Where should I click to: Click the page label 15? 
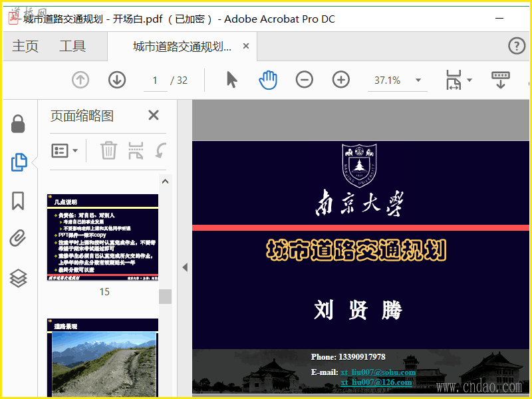pos(104,292)
